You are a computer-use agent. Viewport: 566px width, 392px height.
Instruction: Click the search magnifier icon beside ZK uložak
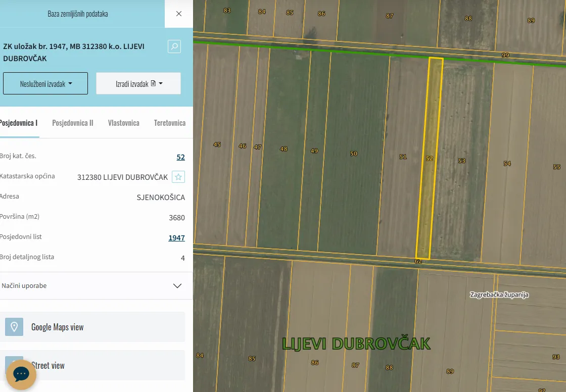tap(174, 46)
